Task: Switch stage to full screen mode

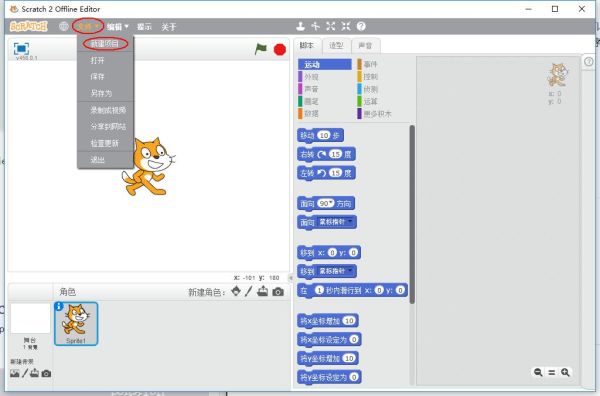Action: click(21, 49)
